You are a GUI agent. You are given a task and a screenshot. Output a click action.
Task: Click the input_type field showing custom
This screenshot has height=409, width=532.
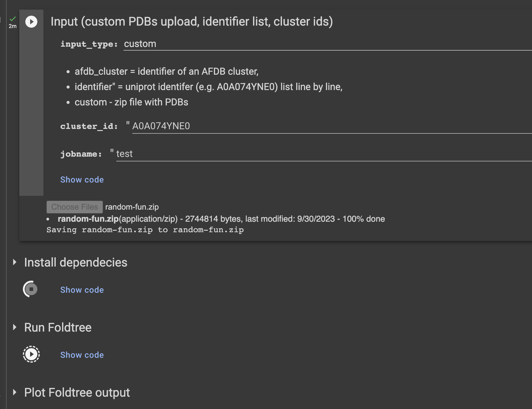[x=140, y=44]
